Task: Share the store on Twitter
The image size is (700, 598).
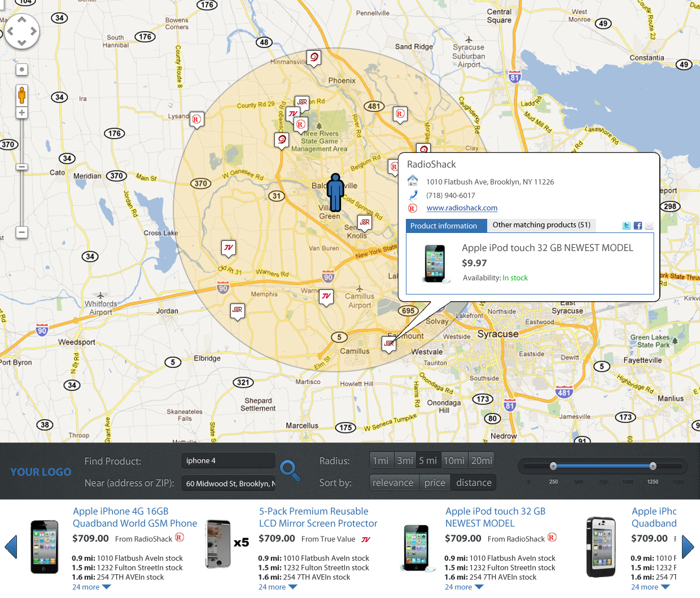Action: (x=627, y=226)
